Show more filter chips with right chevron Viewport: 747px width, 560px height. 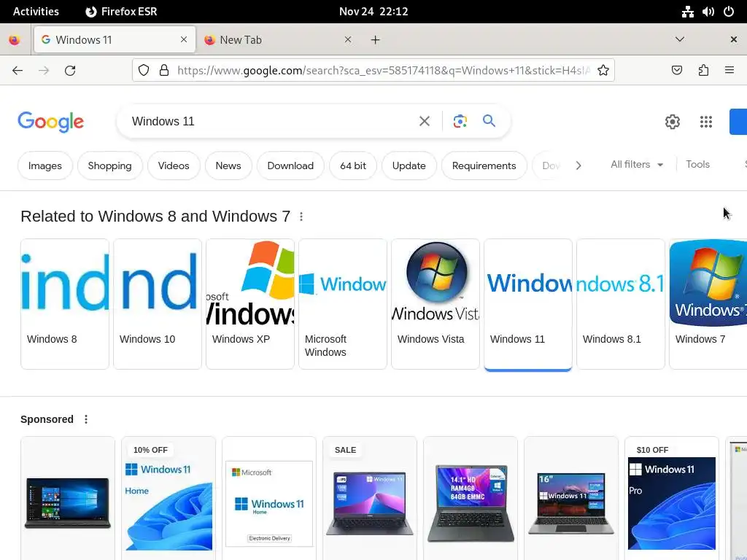578,166
